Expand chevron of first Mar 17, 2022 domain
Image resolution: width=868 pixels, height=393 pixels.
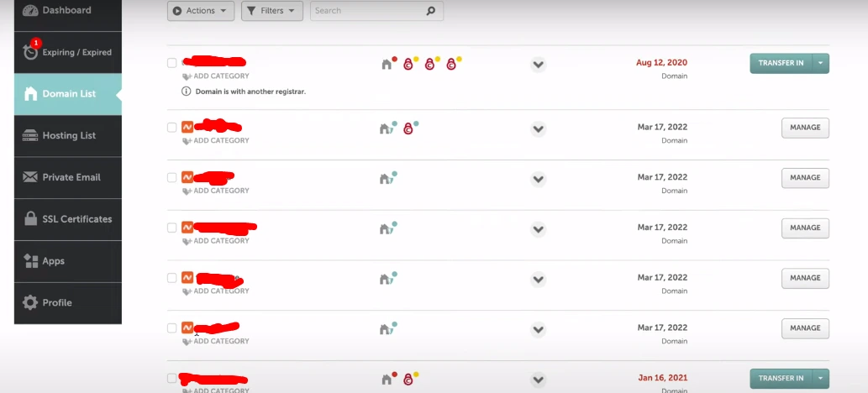[x=538, y=129]
